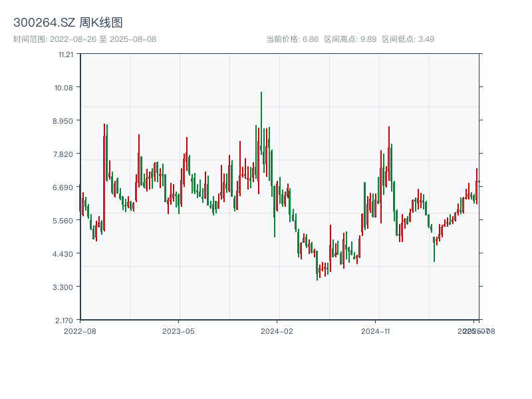Click the interval high label 区间高点: 9.89
532x399 pixels.
pos(350,39)
